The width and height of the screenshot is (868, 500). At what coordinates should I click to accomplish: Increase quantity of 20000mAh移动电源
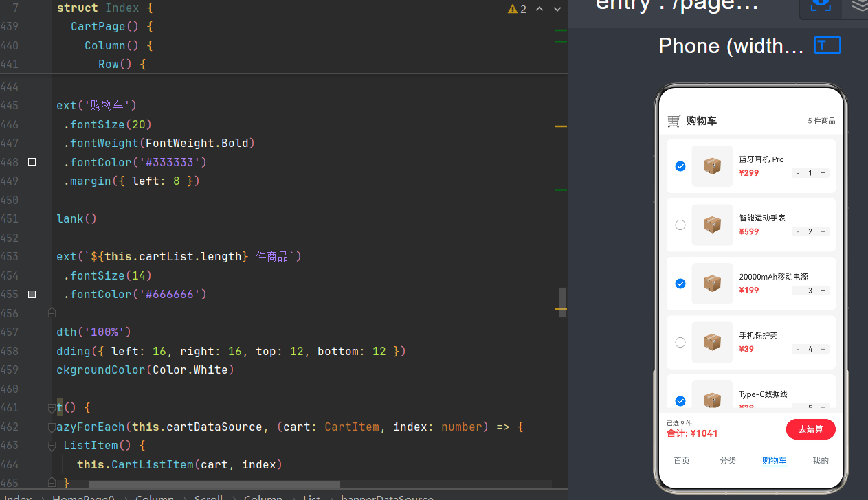pyautogui.click(x=823, y=291)
